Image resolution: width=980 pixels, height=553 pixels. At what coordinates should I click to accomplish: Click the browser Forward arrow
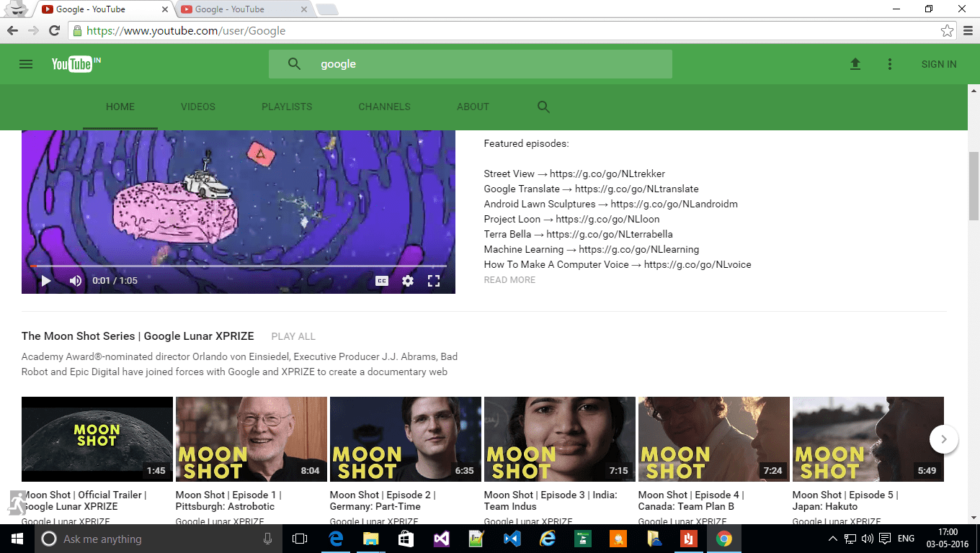coord(33,31)
